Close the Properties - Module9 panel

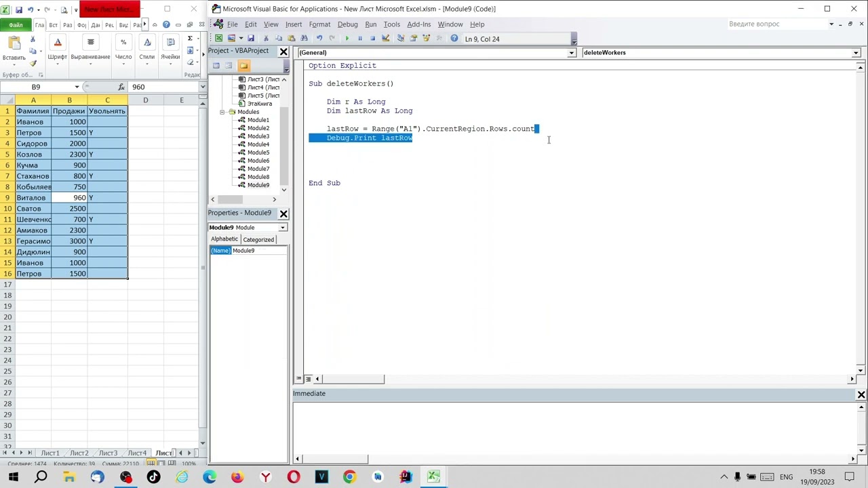tap(283, 213)
